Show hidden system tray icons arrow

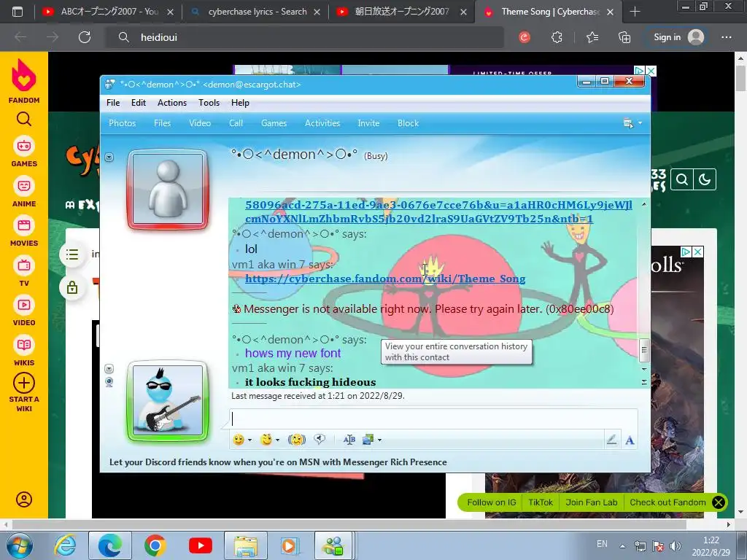[x=622, y=545]
